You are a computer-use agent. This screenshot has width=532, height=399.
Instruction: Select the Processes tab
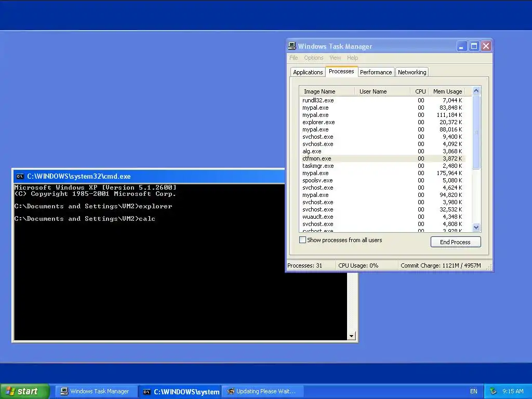coord(341,71)
